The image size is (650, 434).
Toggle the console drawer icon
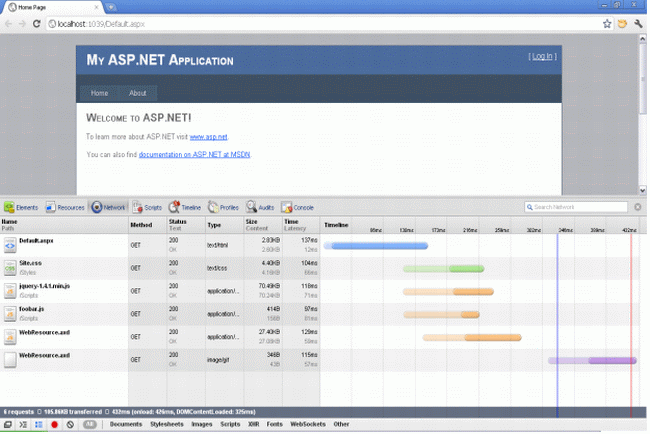pos(23,424)
